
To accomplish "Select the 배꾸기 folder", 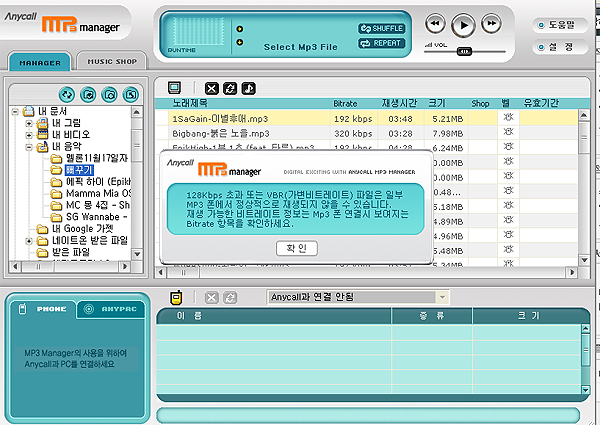I will tap(80, 170).
